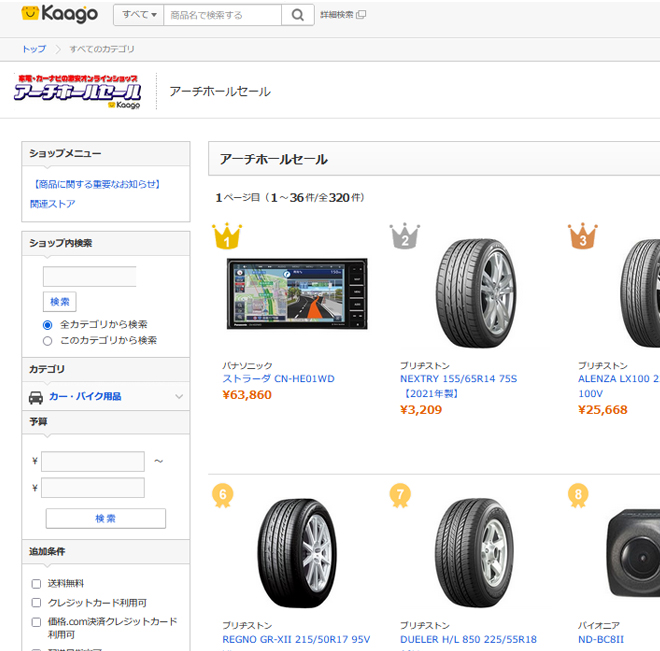
Task: Click the 検索 button under the budget fields
Action: click(105, 518)
